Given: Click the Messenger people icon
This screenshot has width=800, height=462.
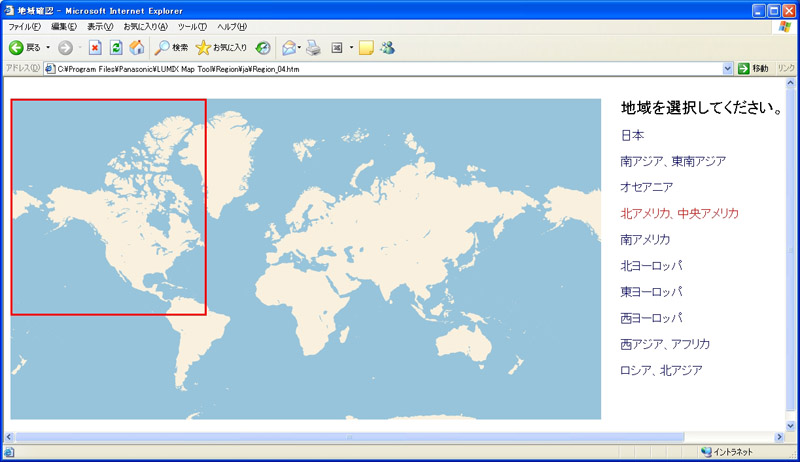Looking at the screenshot, I should [x=387, y=48].
